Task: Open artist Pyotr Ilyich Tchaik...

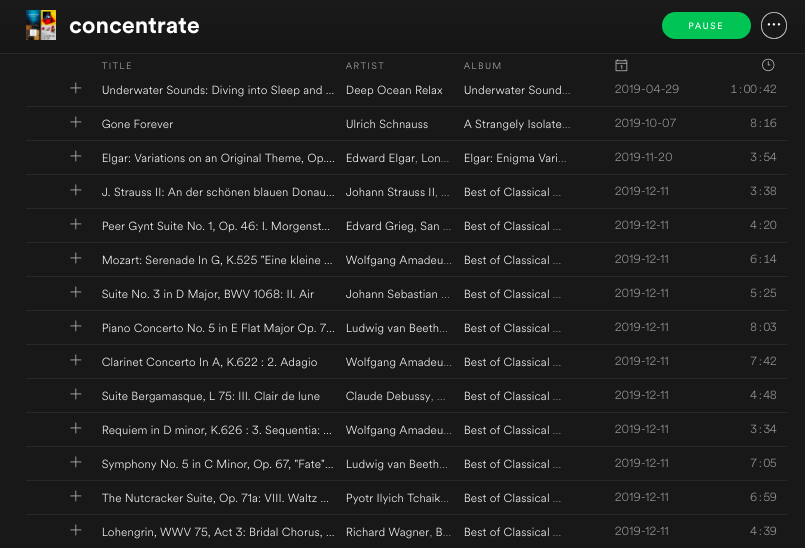Action: 397,498
